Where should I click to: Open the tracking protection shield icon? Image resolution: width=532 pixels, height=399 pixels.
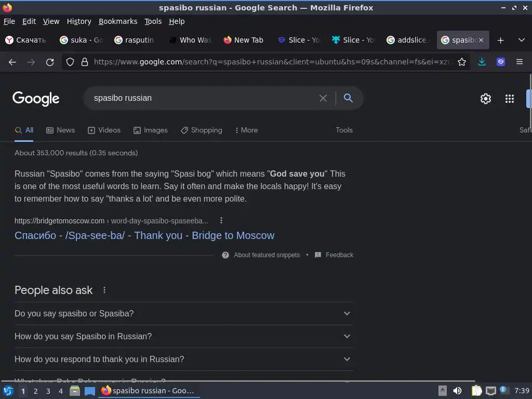(x=70, y=62)
